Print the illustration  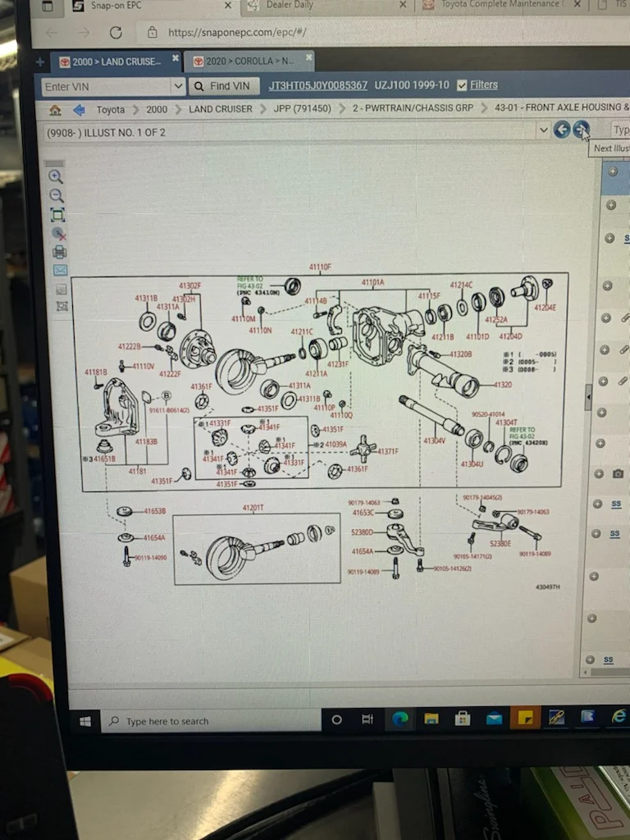(x=59, y=252)
